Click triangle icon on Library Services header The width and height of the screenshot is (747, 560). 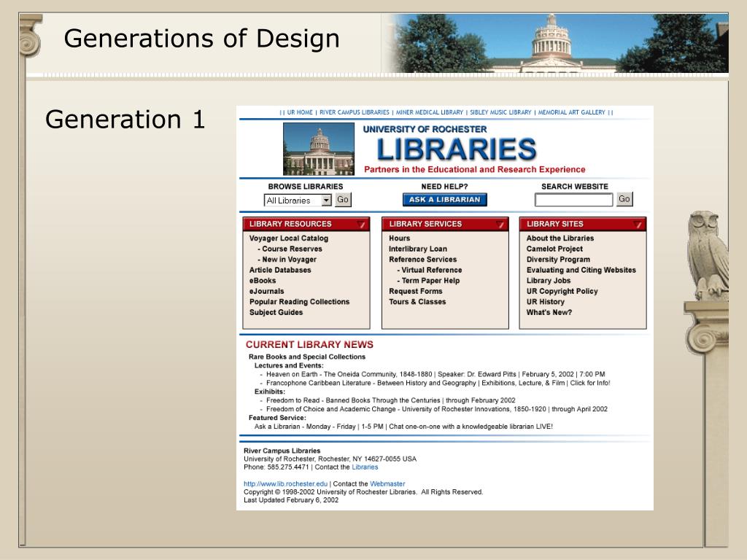tap(500, 225)
